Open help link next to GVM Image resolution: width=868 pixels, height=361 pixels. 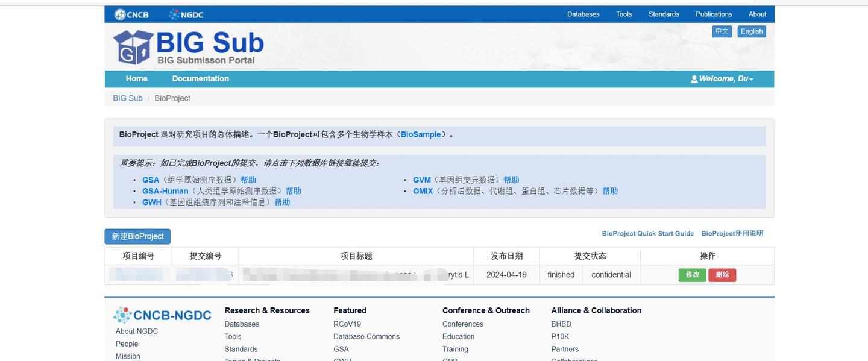click(x=511, y=180)
